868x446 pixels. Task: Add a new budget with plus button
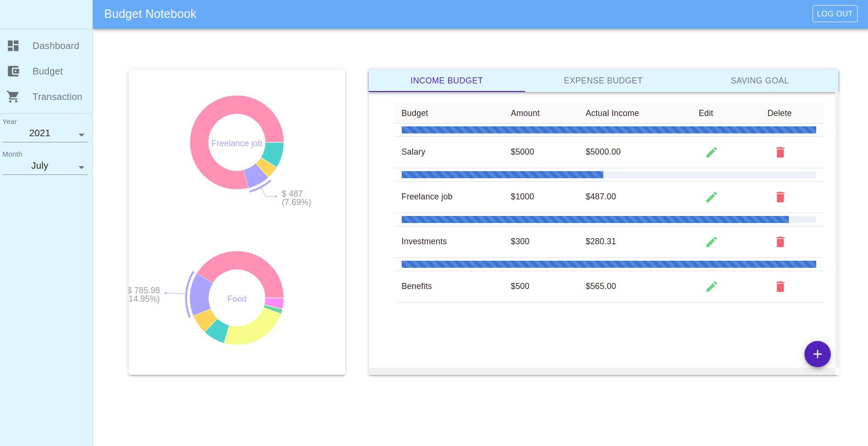coord(817,354)
